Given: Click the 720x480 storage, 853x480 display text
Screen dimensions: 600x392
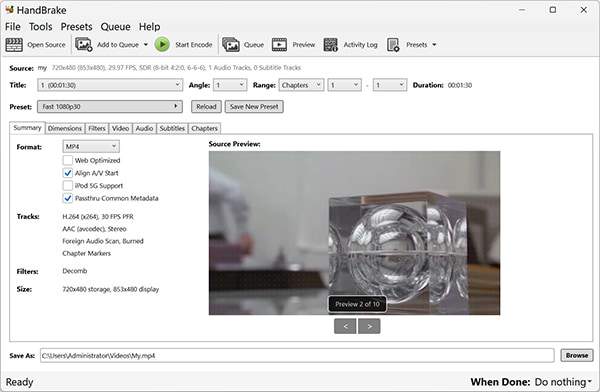Looking at the screenshot, I should pyautogui.click(x=111, y=289).
